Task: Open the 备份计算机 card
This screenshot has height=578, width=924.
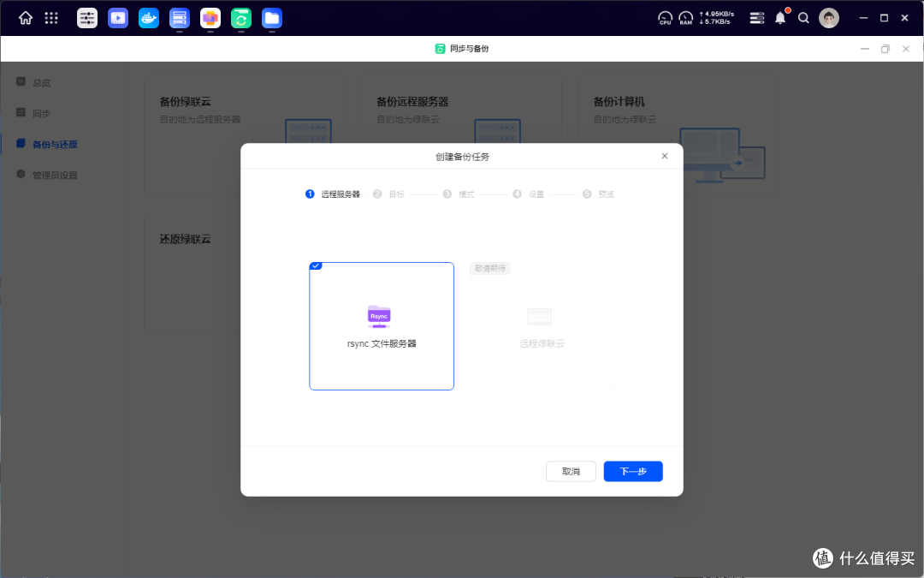Action: [678, 135]
